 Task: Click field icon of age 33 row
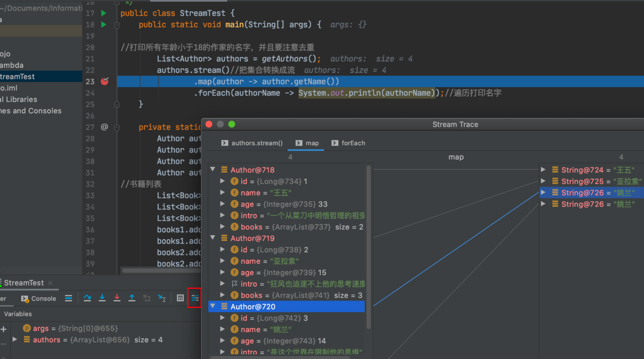234,204
